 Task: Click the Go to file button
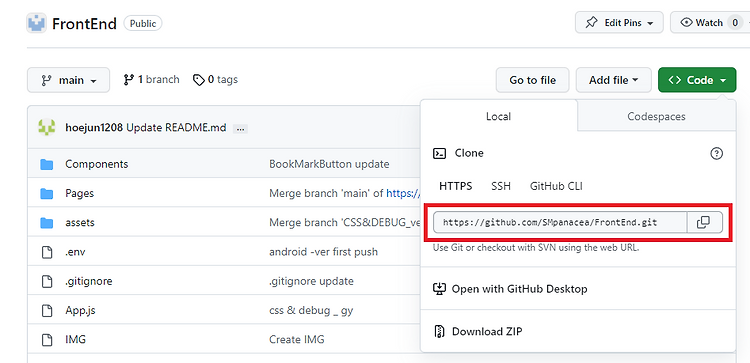(x=532, y=80)
